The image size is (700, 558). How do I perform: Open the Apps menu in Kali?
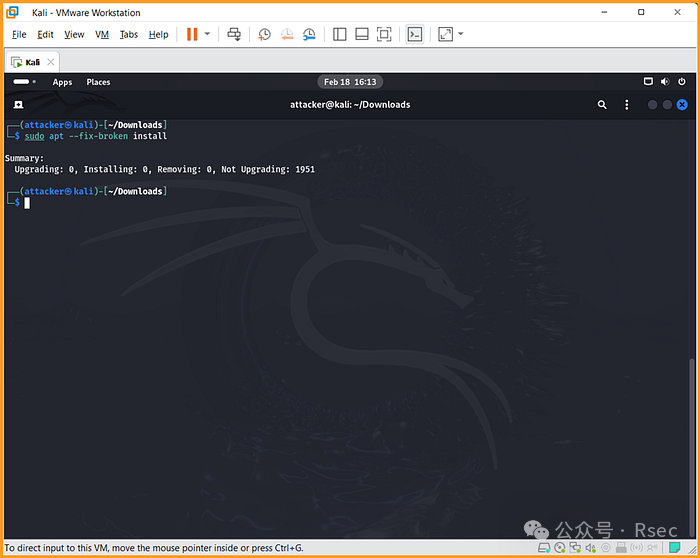pyautogui.click(x=62, y=82)
